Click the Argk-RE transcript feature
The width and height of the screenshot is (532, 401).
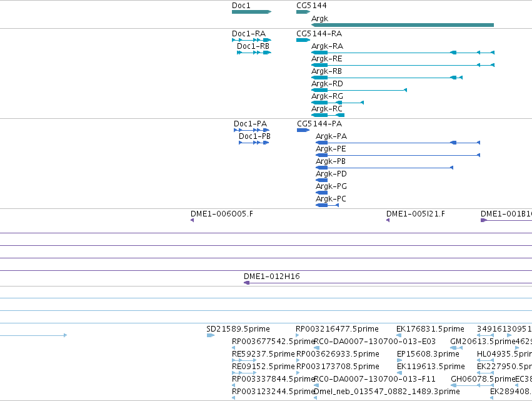pos(403,65)
